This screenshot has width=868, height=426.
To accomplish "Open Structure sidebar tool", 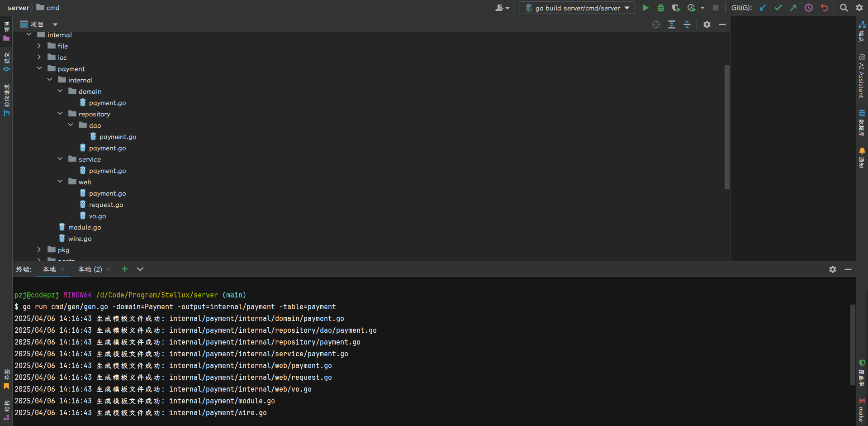I will tap(6, 410).
